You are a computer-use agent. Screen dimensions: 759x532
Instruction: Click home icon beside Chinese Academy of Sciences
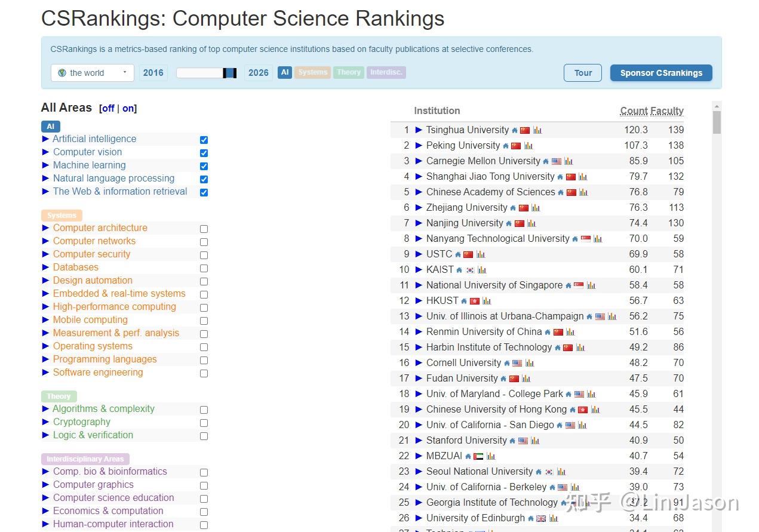[x=561, y=192]
